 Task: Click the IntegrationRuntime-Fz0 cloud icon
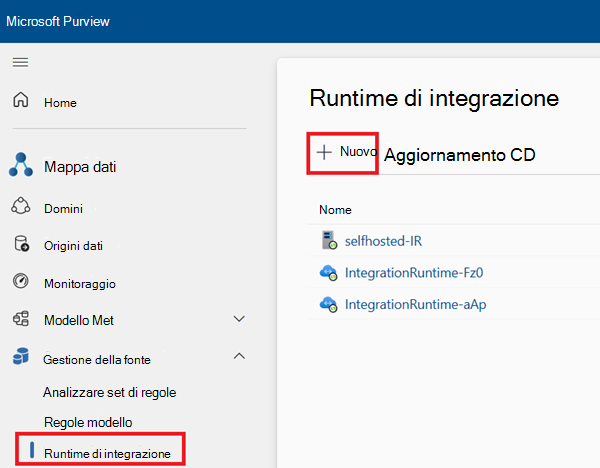click(x=328, y=272)
